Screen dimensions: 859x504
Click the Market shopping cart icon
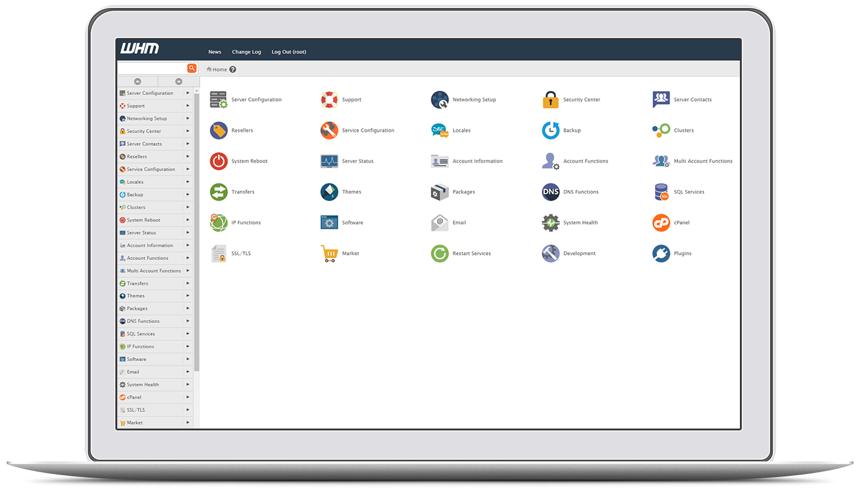[x=329, y=253]
